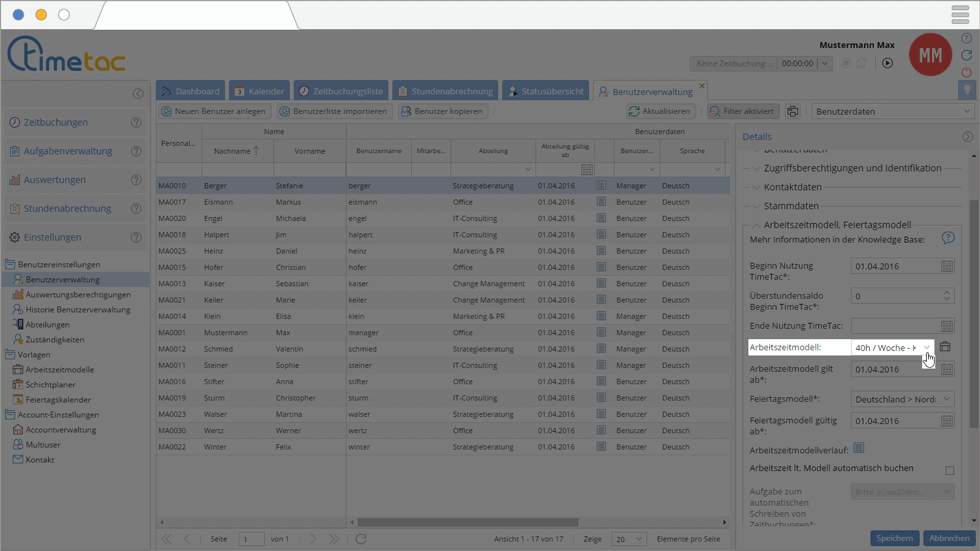Viewport: 980px width, 551px height.
Task: Open calendar picker for Beginn Nutzung TimeTac
Action: [946, 267]
